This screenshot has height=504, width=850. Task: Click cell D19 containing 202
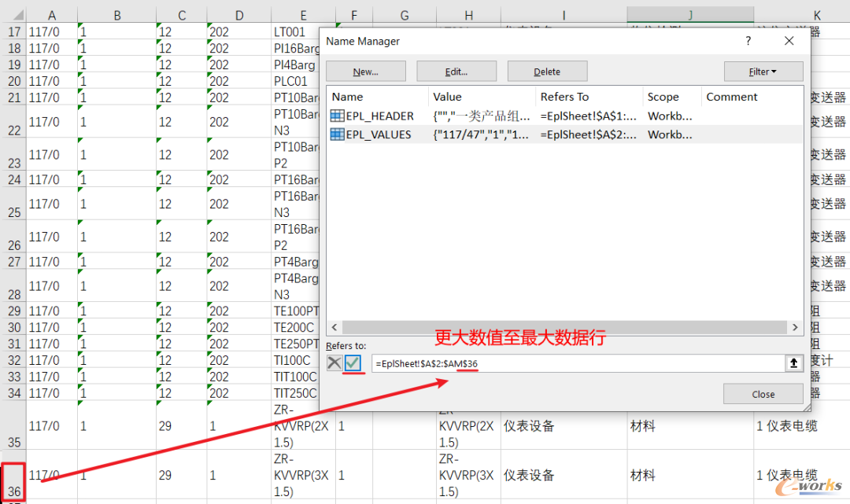click(x=239, y=64)
